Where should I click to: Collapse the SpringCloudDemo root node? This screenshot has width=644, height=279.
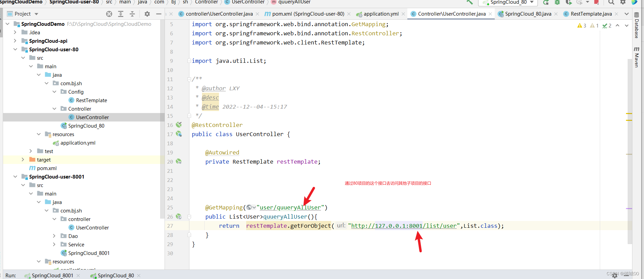[7, 24]
